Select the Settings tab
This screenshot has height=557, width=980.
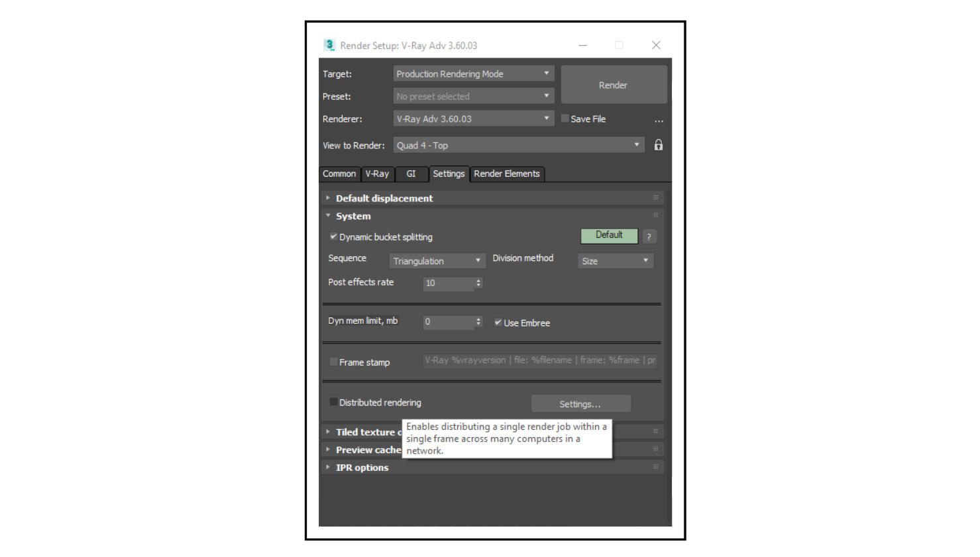(449, 174)
